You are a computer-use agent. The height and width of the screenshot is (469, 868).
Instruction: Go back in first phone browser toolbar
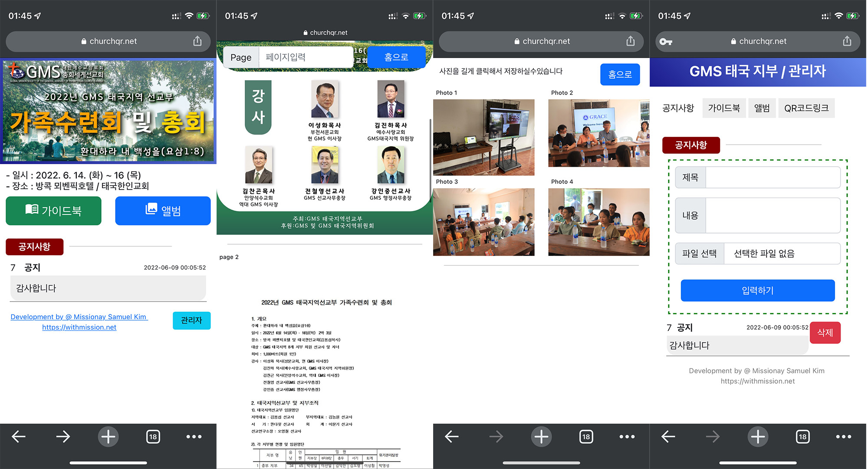tap(19, 436)
